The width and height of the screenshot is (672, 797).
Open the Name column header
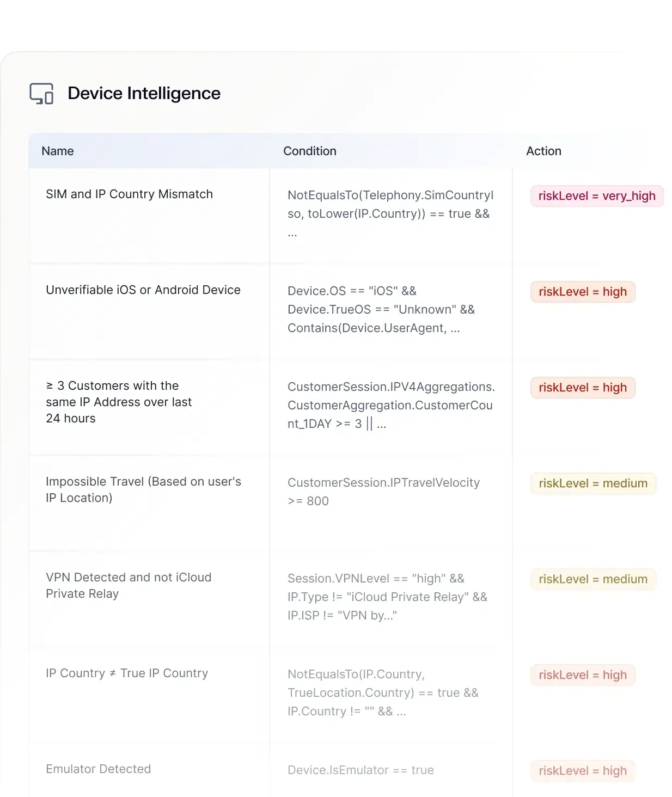(x=57, y=151)
